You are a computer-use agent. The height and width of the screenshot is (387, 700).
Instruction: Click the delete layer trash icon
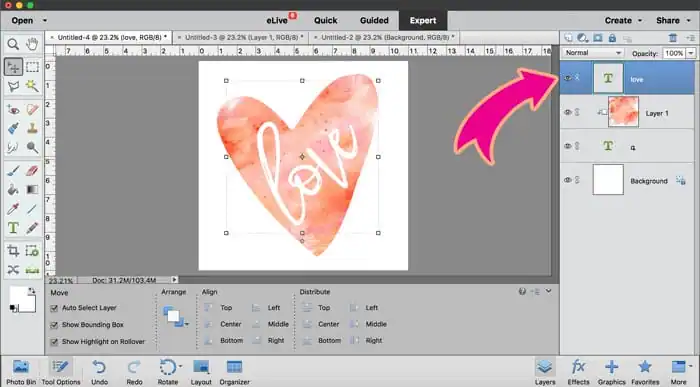point(673,38)
